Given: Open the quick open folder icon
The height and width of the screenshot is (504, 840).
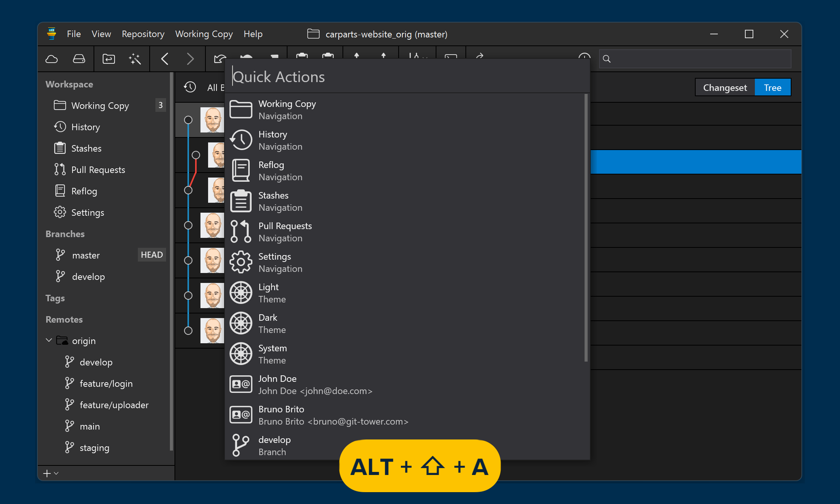Looking at the screenshot, I should point(108,59).
